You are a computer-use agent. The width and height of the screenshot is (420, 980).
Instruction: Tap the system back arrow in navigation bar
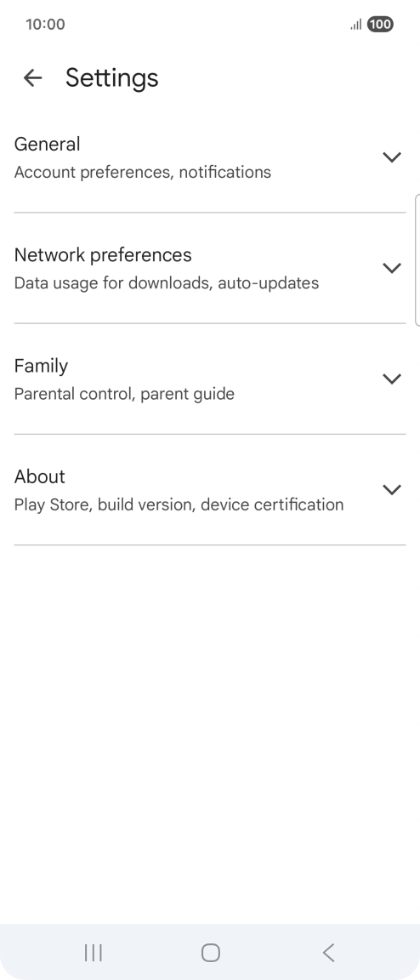pyautogui.click(x=329, y=953)
